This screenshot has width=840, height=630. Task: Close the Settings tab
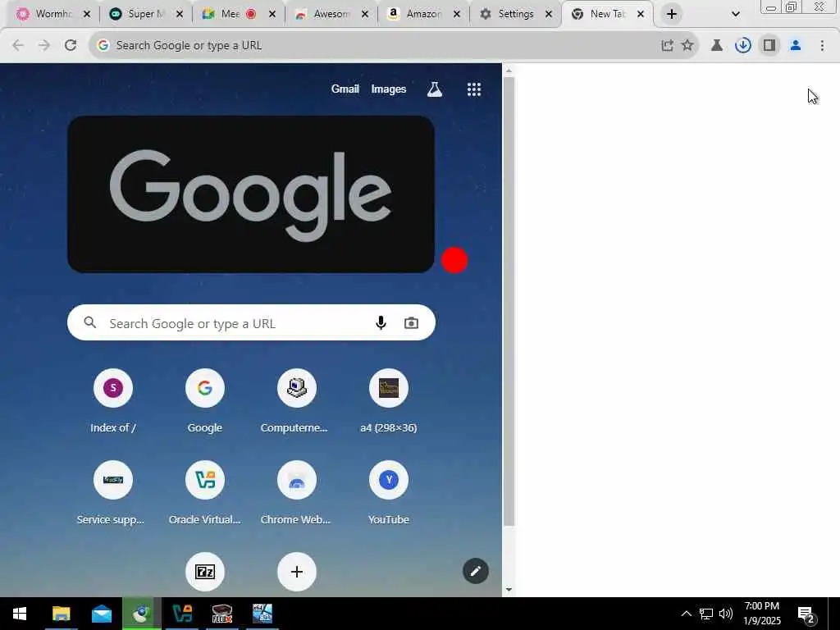click(549, 15)
